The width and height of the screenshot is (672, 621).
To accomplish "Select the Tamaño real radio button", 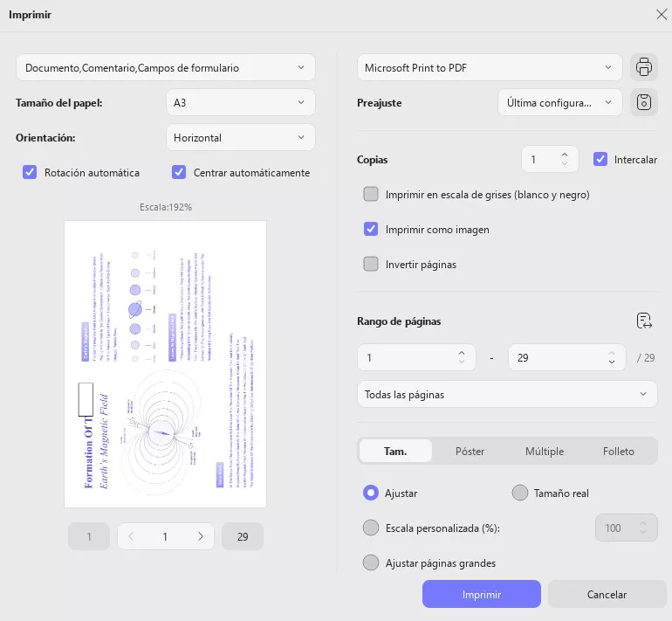I will (520, 493).
